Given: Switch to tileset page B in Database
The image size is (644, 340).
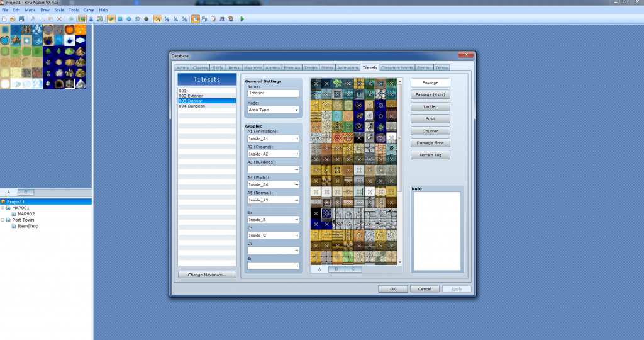Looking at the screenshot, I should point(336,269).
